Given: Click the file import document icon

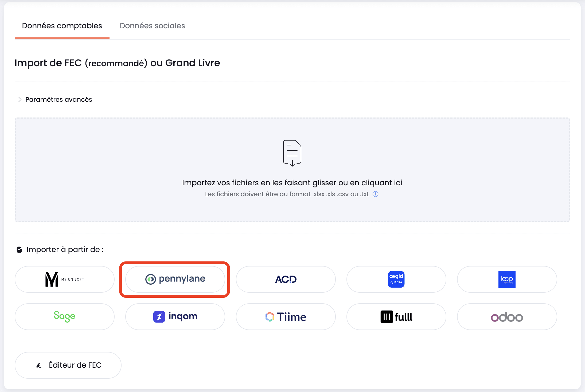Looking at the screenshot, I should (x=292, y=153).
